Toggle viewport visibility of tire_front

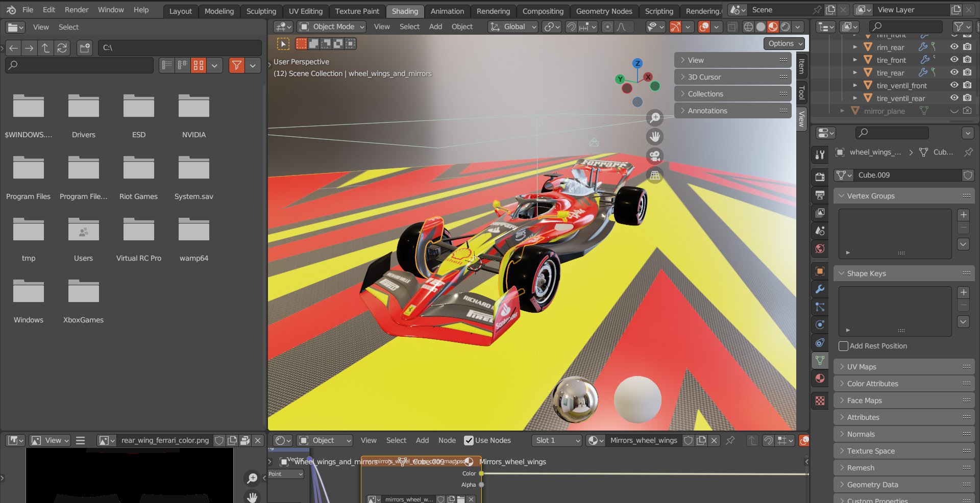[x=954, y=59]
